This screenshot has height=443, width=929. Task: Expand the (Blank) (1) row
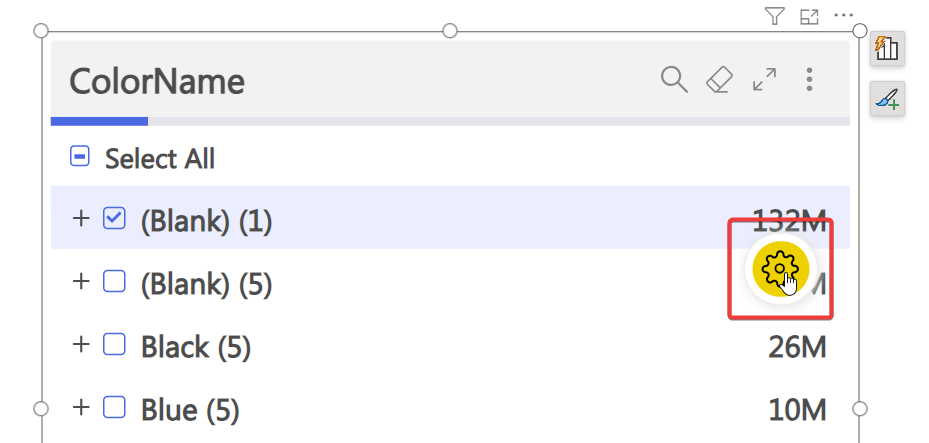[81, 219]
